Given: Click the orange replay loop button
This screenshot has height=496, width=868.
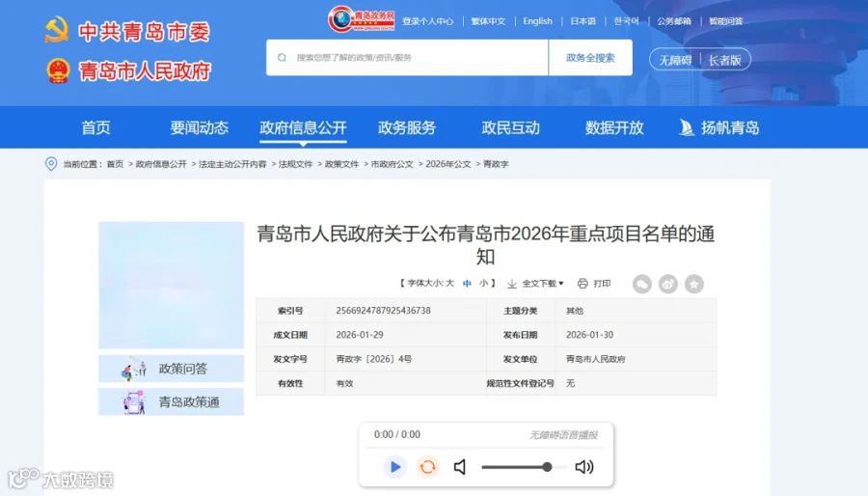Looking at the screenshot, I should pos(428,467).
